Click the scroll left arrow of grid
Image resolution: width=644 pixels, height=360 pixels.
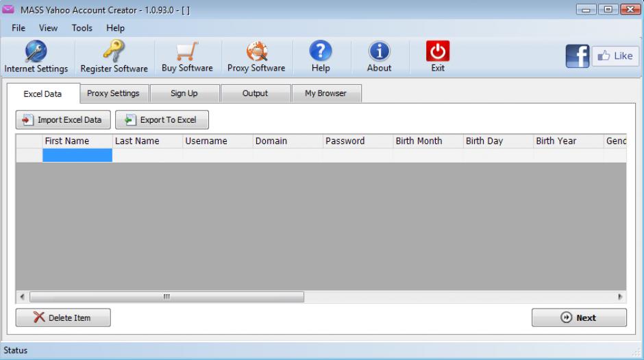(22, 297)
